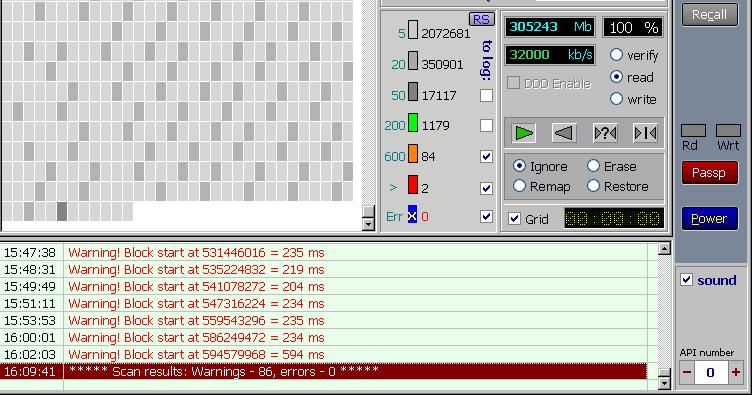Click the 50 ms dark gray block swatch
The image size is (752, 395).
(x=412, y=91)
